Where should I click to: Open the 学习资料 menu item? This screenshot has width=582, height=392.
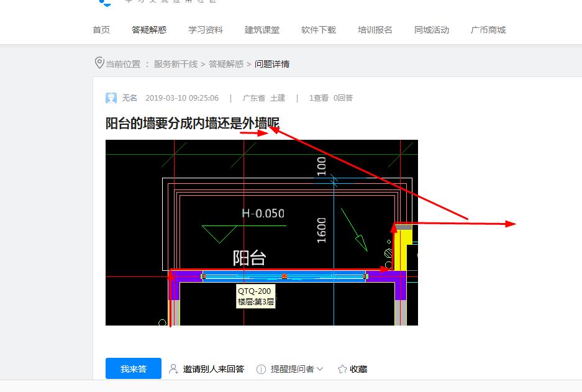[x=205, y=30]
